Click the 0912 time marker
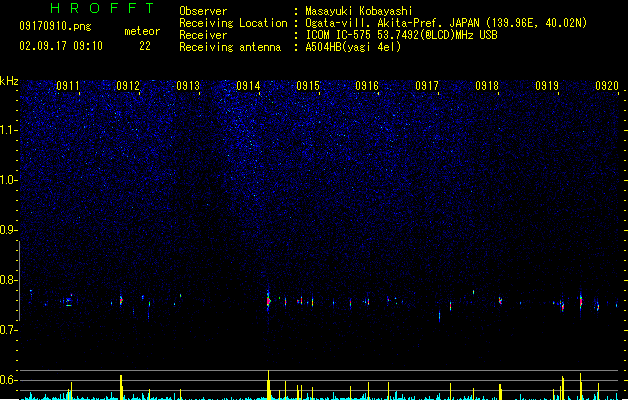629x400 pixels. (128, 86)
